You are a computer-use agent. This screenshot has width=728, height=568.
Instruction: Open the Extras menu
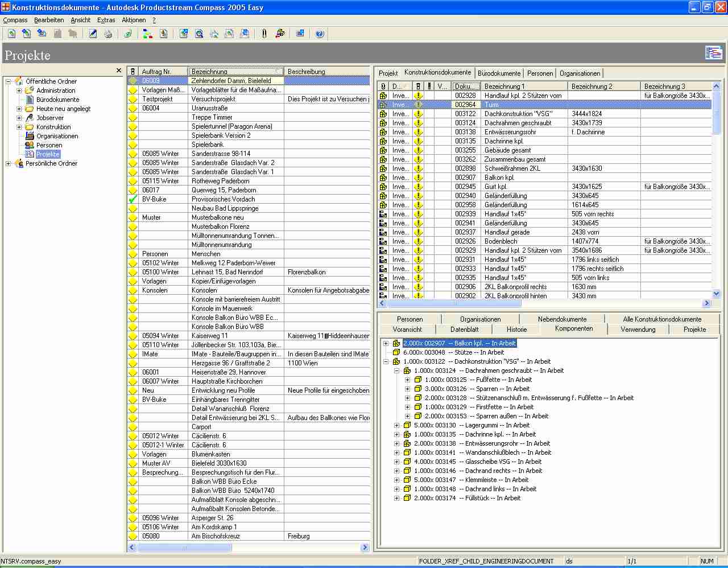(x=106, y=20)
